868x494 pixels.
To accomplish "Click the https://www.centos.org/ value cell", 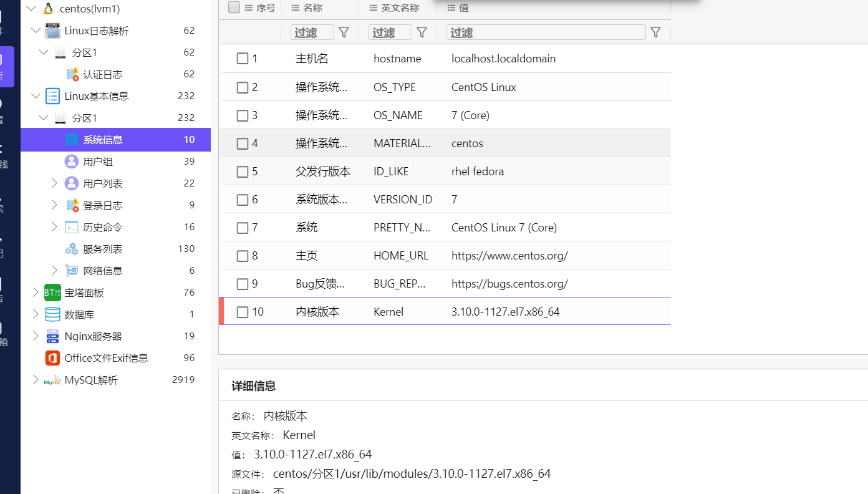I will point(509,256).
